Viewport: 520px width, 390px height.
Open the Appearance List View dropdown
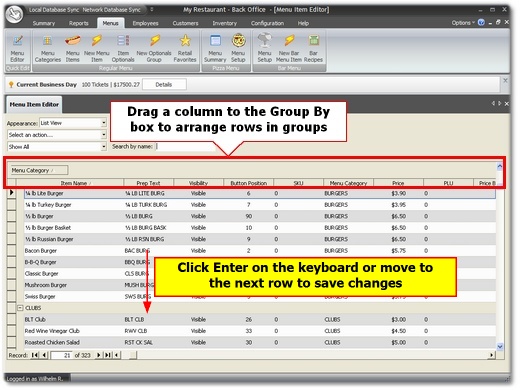tap(104, 123)
